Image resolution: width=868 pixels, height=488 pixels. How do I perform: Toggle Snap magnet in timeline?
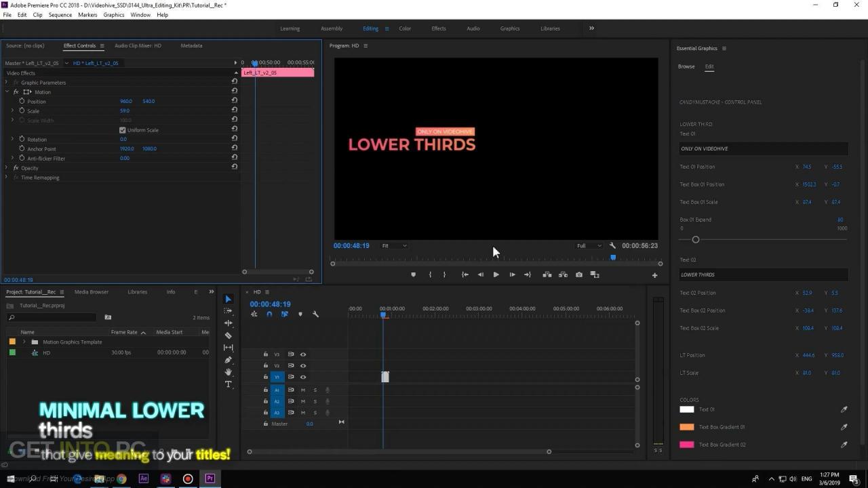click(269, 314)
